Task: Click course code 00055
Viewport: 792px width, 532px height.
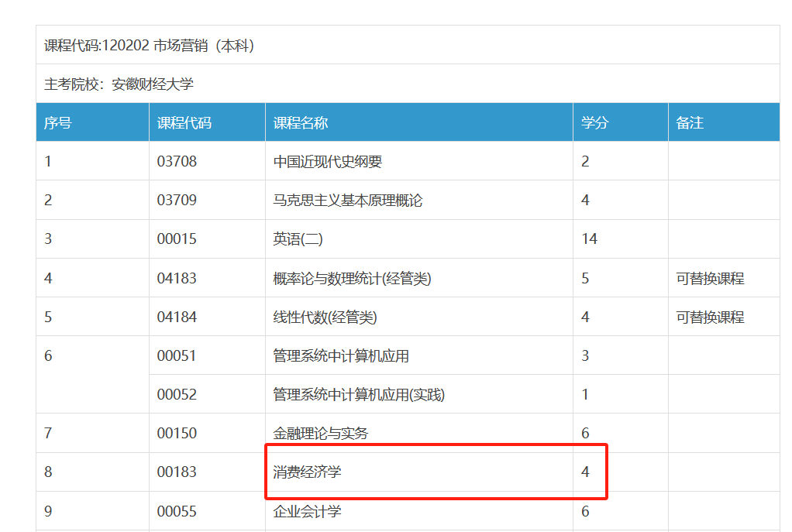Action: click(177, 511)
